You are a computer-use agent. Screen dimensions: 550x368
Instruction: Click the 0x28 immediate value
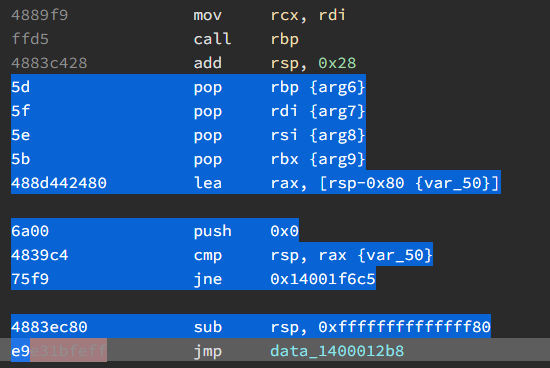point(337,63)
